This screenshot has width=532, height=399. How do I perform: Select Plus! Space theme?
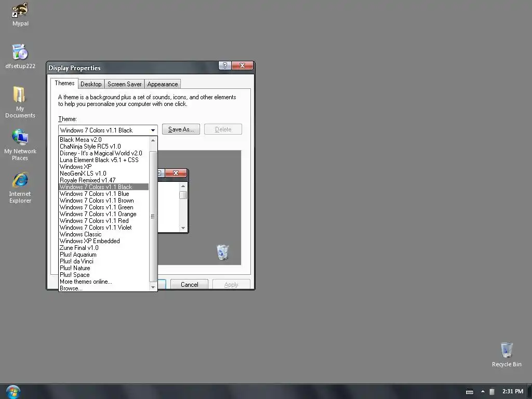pyautogui.click(x=103, y=275)
